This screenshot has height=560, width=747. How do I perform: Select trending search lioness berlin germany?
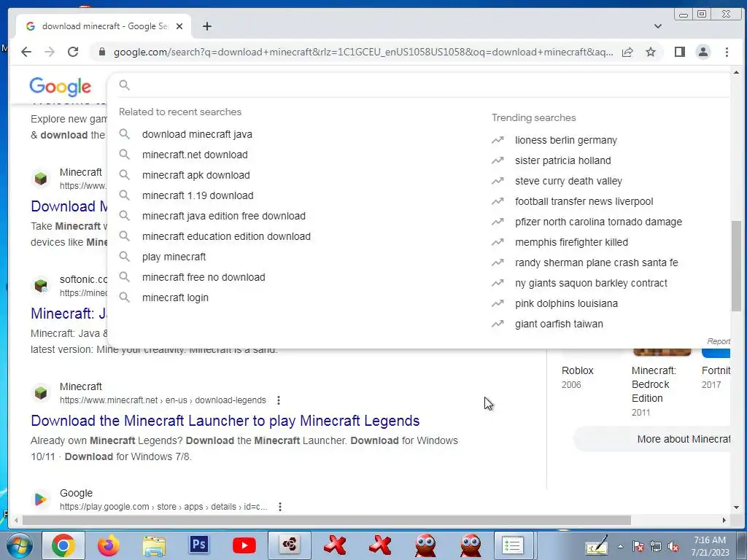point(566,141)
